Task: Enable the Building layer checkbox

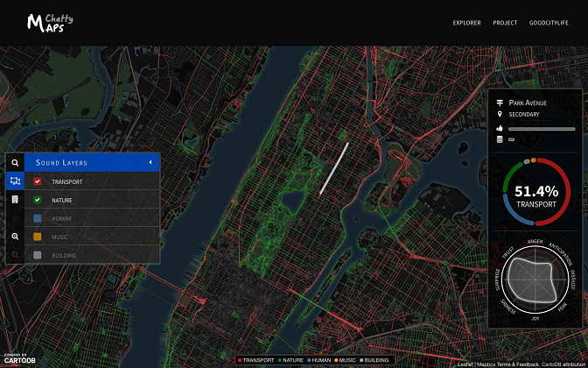Action: [x=37, y=255]
